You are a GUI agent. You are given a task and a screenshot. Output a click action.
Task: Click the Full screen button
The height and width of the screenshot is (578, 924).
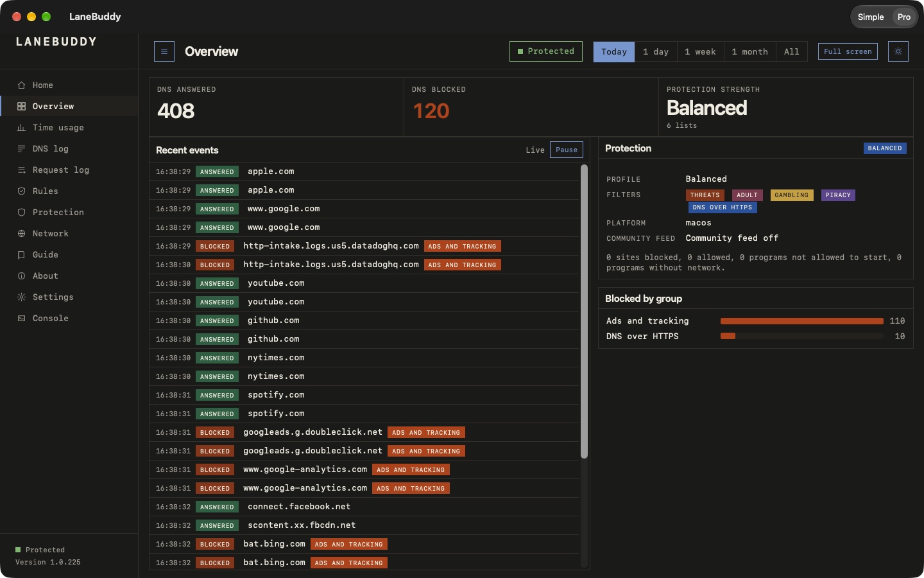pos(848,51)
